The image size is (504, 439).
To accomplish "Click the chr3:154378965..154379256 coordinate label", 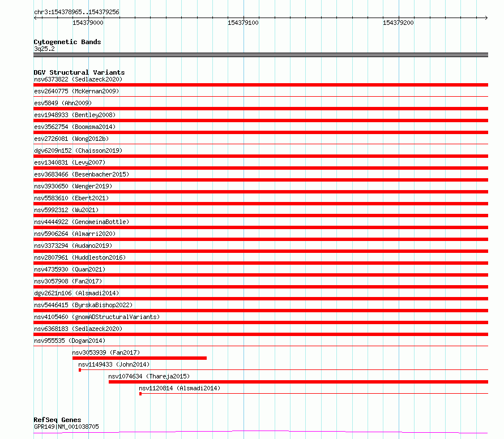I will coord(76,12).
